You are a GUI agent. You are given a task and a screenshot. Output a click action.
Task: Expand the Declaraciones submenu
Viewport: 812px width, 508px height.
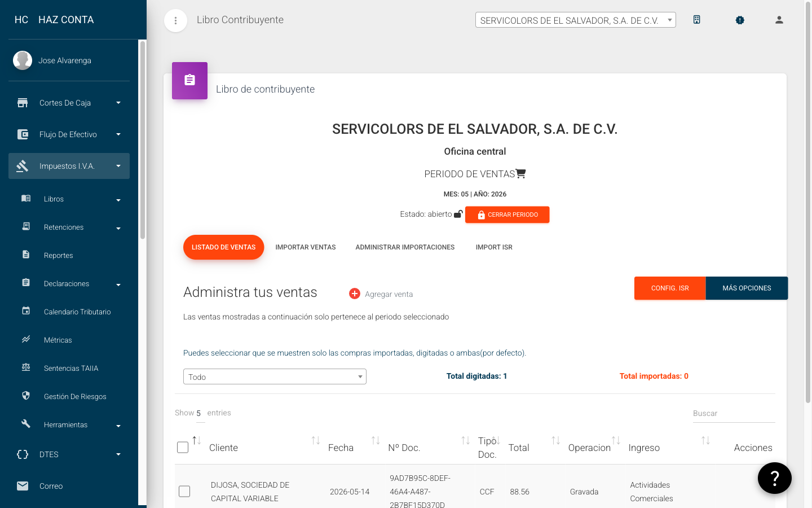tap(118, 284)
